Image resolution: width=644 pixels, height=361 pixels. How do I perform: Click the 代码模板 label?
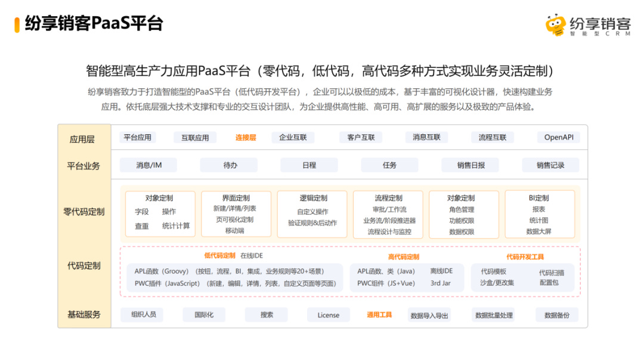click(x=493, y=271)
